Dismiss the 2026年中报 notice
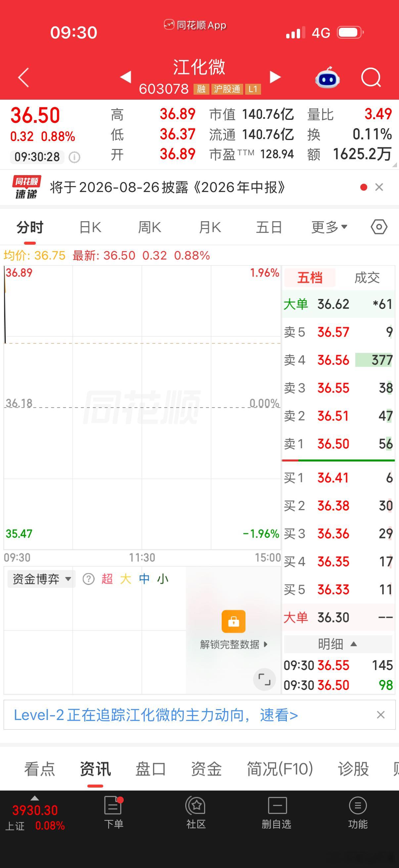This screenshot has height=868, width=399. pyautogui.click(x=379, y=187)
